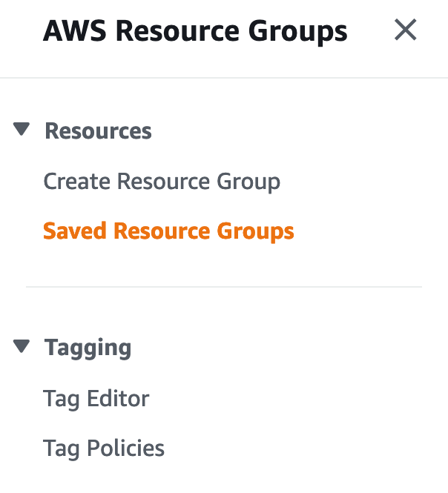Hide the Tagging links list
This screenshot has width=448, height=493.
click(22, 346)
